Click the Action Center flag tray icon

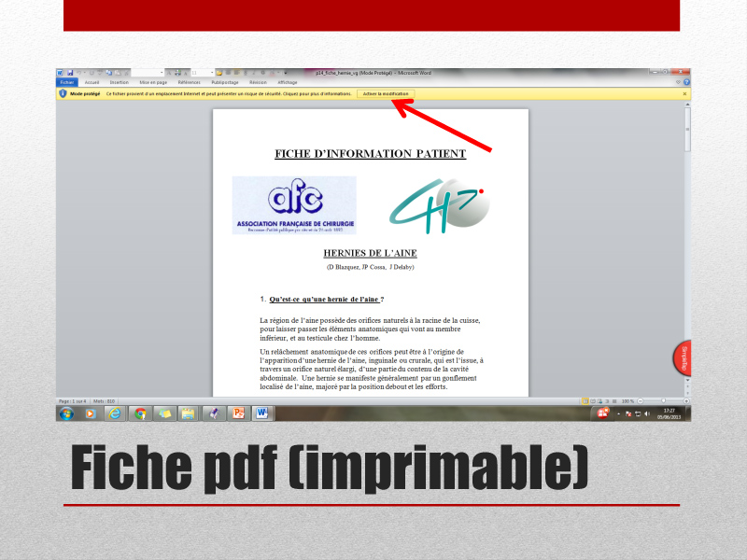coord(628,413)
